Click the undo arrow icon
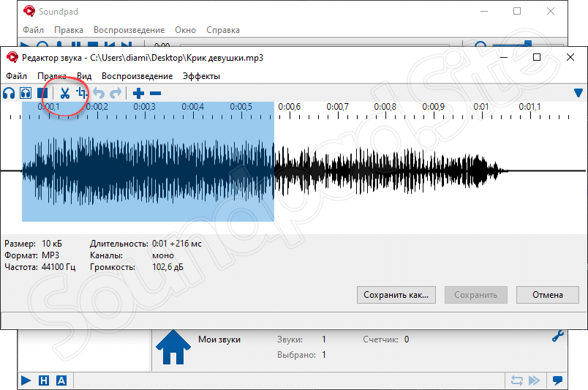Image resolution: width=588 pixels, height=390 pixels. click(99, 93)
